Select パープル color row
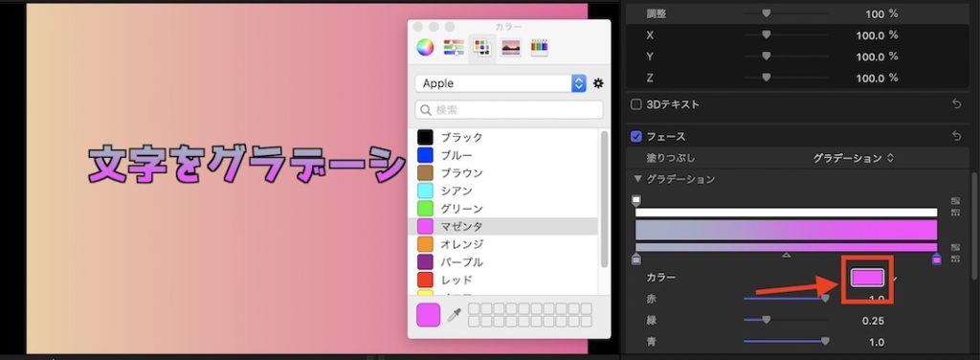 (x=502, y=262)
